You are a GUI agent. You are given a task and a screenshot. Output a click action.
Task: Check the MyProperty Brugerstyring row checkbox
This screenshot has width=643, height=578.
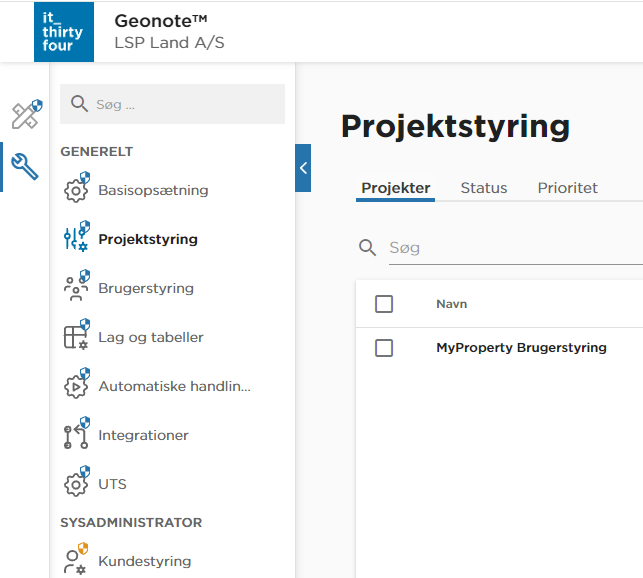point(384,348)
